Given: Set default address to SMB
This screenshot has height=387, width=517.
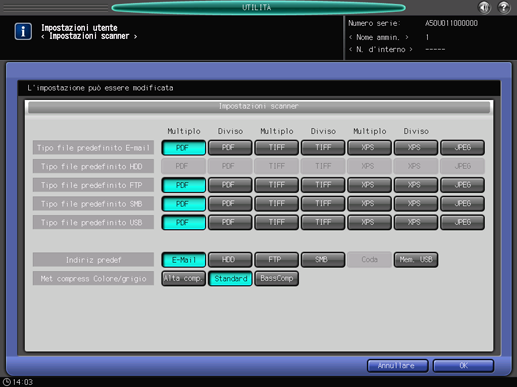Looking at the screenshot, I should click(323, 260).
